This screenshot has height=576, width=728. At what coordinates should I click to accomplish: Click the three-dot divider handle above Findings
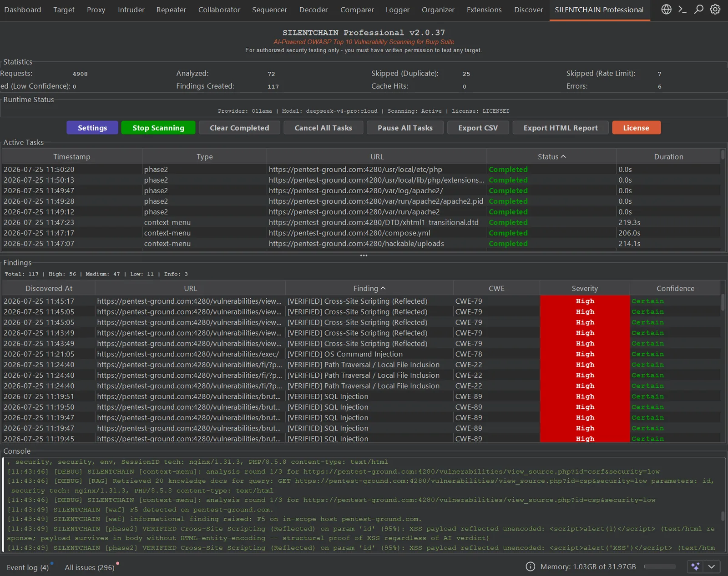tap(364, 255)
